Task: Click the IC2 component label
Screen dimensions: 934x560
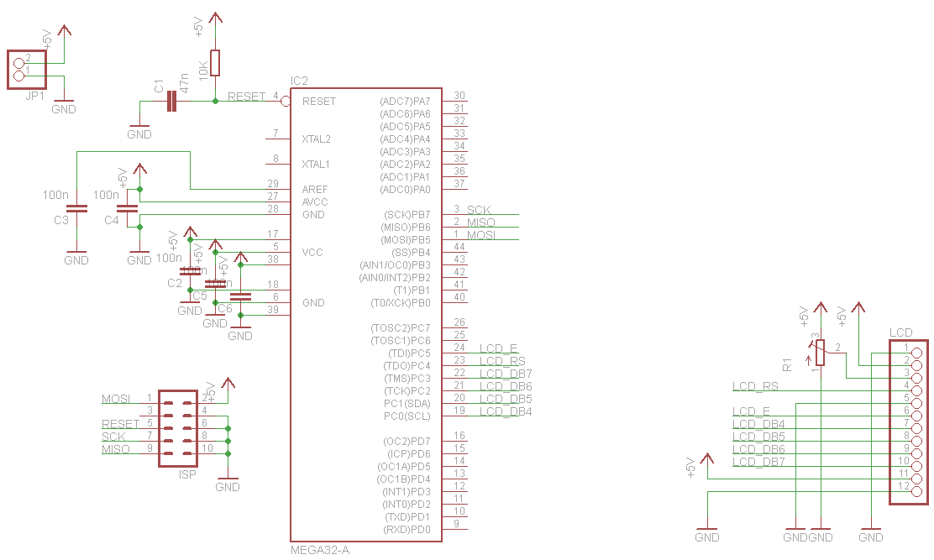Action: pos(299,81)
